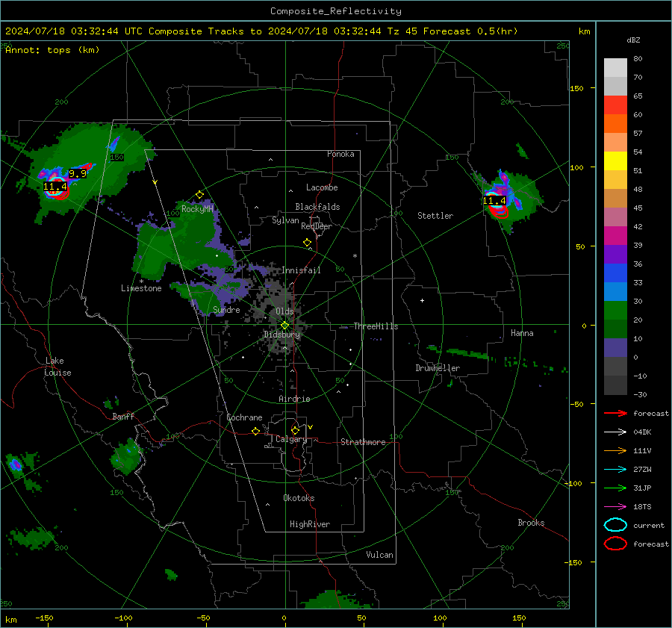Click the ThreeHills town label
Image resolution: width=672 pixels, height=628 pixels.
tap(376, 326)
